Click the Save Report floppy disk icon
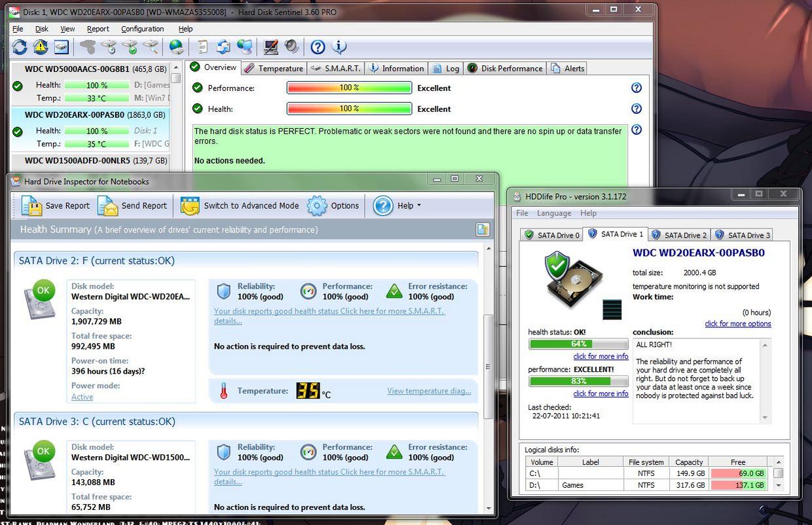The image size is (812, 525). (x=31, y=206)
